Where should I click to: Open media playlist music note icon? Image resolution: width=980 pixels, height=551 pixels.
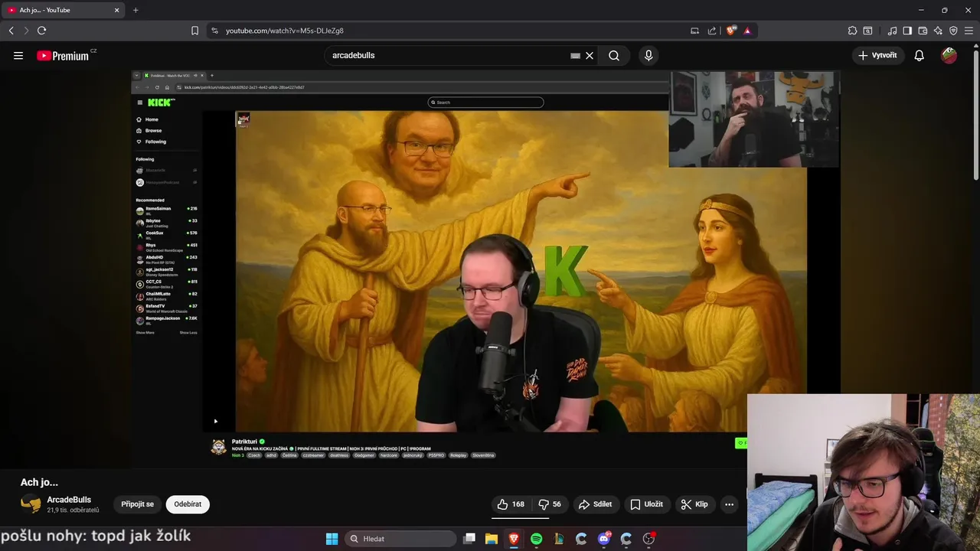coord(892,31)
